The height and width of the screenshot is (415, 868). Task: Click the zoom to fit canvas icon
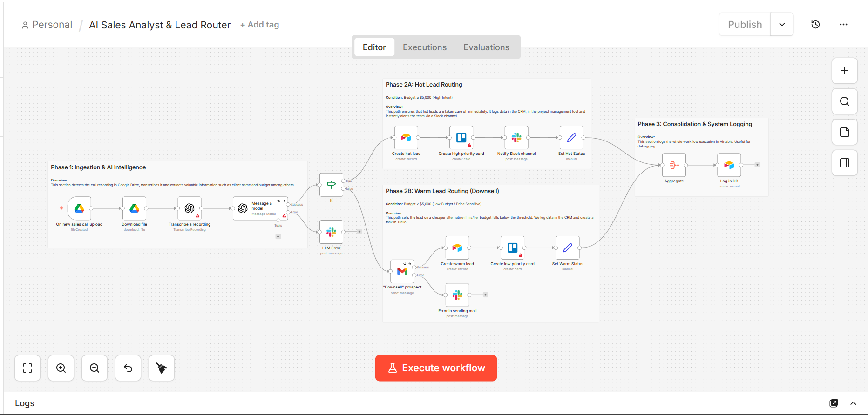coord(27,368)
